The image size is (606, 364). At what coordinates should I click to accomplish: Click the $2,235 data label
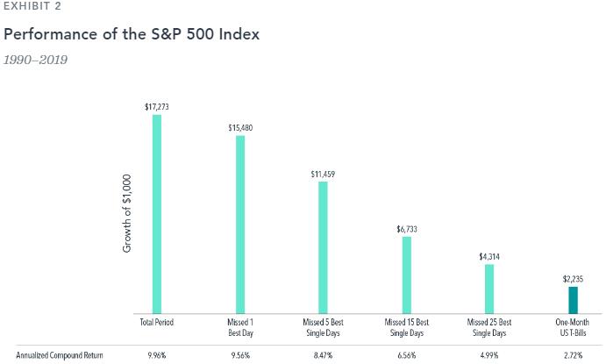[x=573, y=279]
